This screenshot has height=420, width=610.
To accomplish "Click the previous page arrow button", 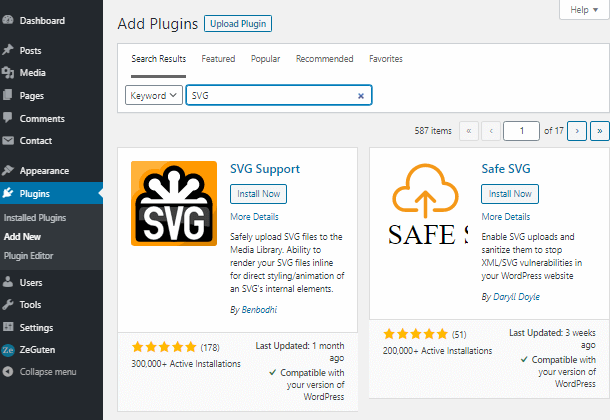I will point(491,131).
